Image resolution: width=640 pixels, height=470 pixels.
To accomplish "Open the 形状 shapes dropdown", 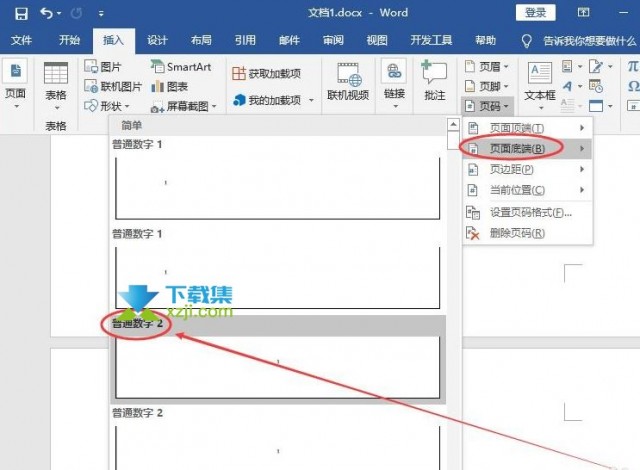I will 107,106.
